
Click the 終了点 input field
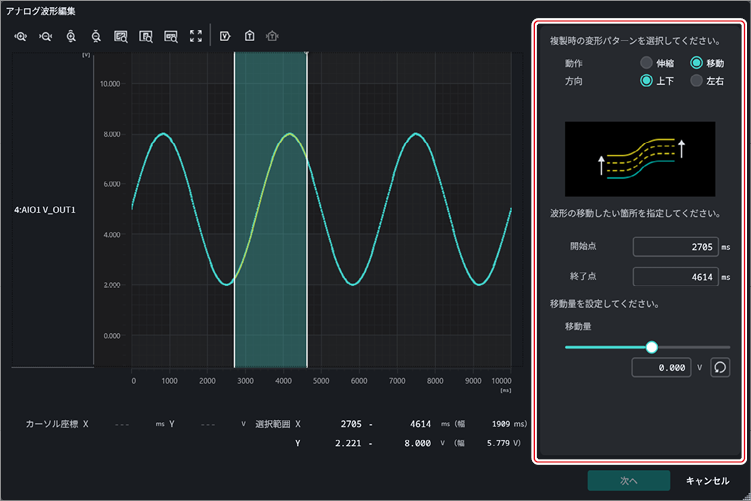[x=675, y=277]
